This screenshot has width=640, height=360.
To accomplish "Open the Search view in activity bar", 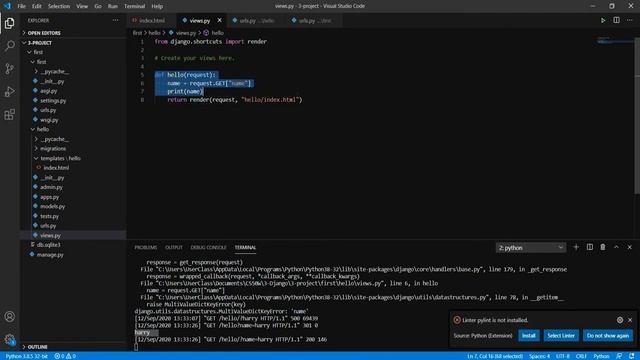I will click(x=9, y=46).
